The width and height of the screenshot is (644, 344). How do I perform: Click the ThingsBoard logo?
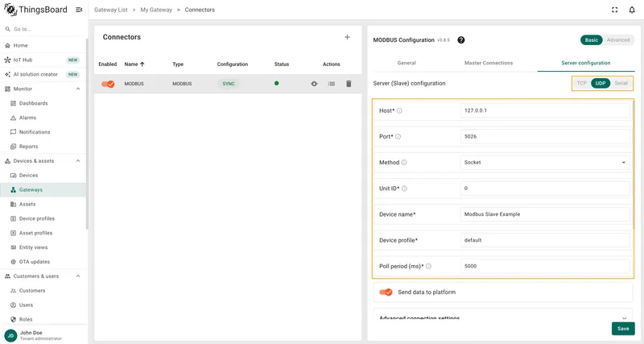pos(35,10)
